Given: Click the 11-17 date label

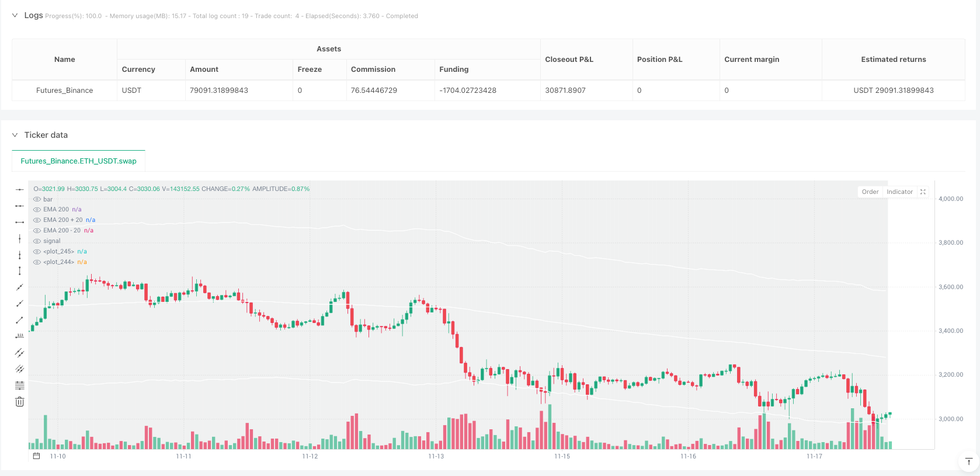Looking at the screenshot, I should click(815, 456).
